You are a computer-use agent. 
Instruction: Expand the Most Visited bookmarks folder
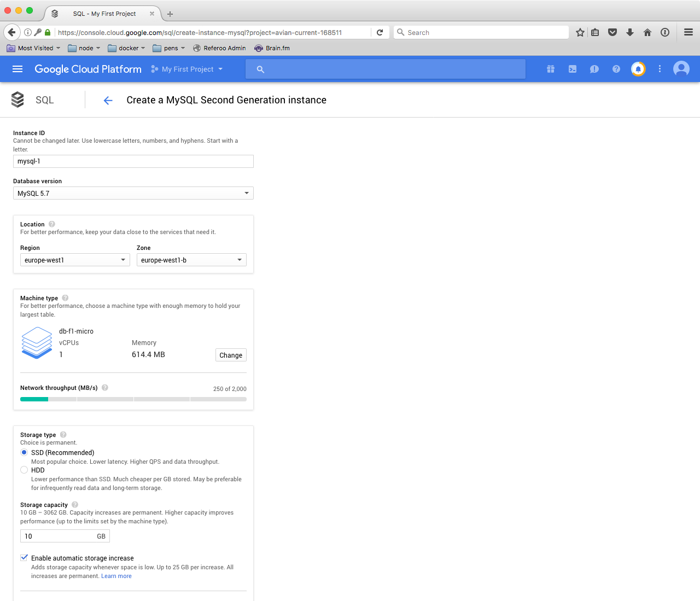point(33,48)
